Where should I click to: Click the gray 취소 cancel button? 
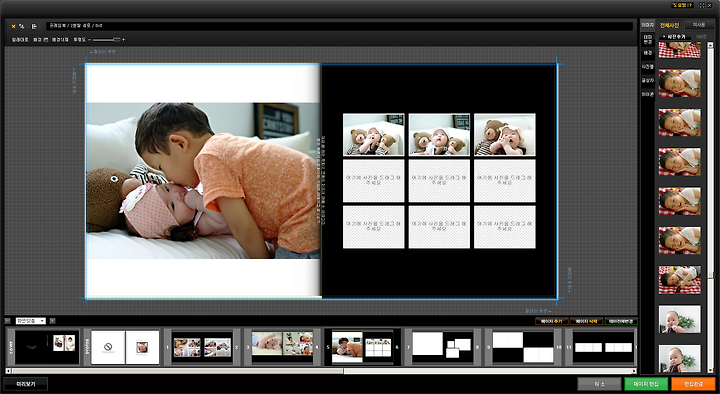click(x=599, y=384)
